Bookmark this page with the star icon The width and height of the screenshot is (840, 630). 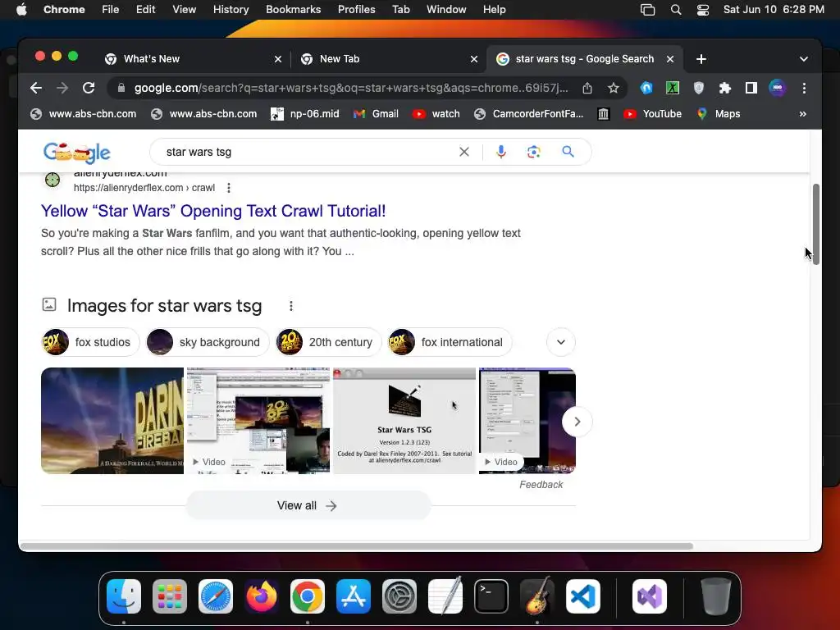614,88
